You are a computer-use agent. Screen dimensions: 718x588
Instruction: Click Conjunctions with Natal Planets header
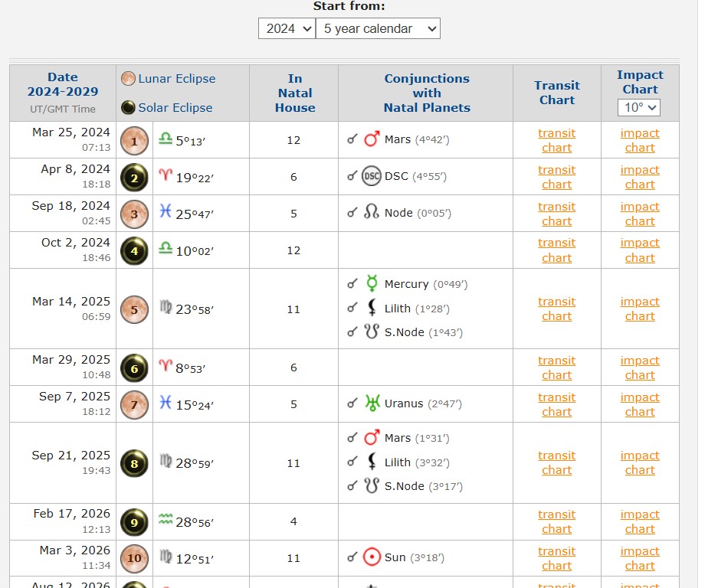click(427, 93)
